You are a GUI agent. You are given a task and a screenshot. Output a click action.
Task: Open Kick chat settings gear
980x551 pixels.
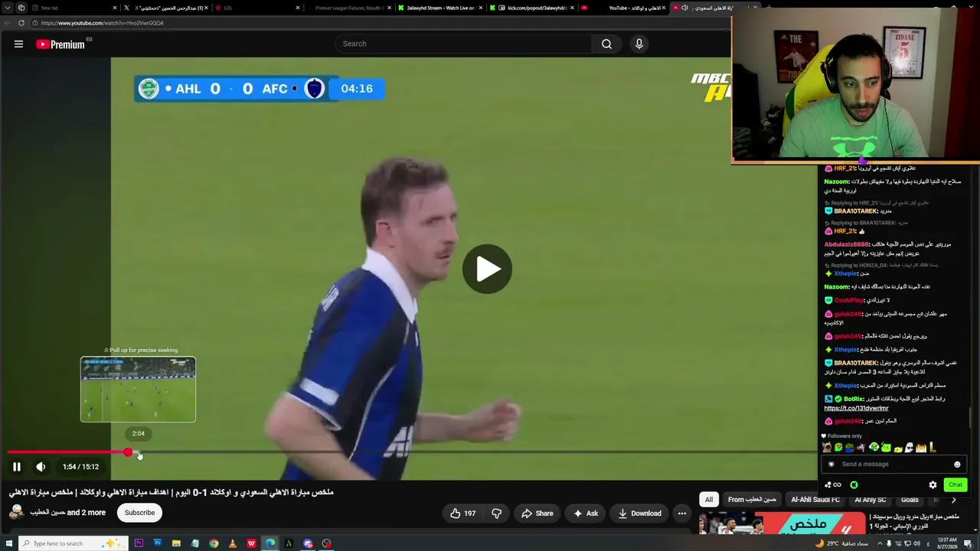click(x=933, y=484)
